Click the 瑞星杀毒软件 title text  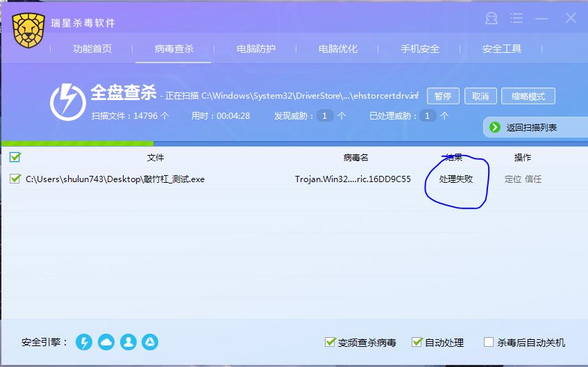pyautogui.click(x=83, y=23)
